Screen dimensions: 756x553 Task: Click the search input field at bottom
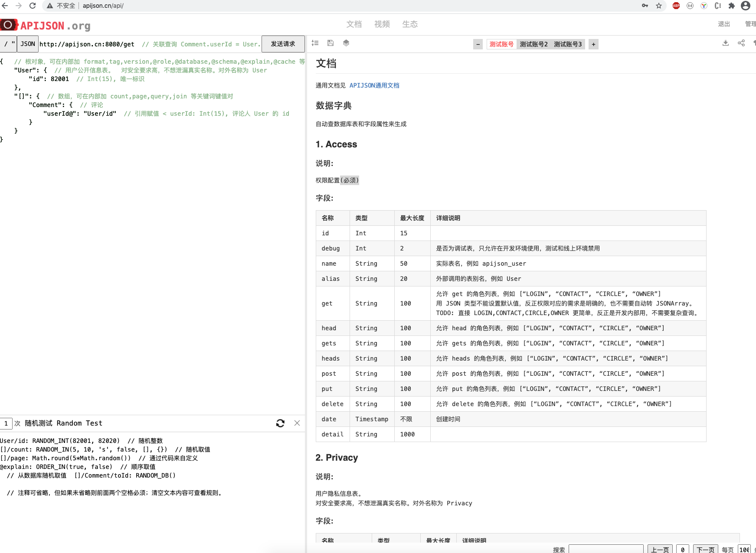[x=606, y=549]
